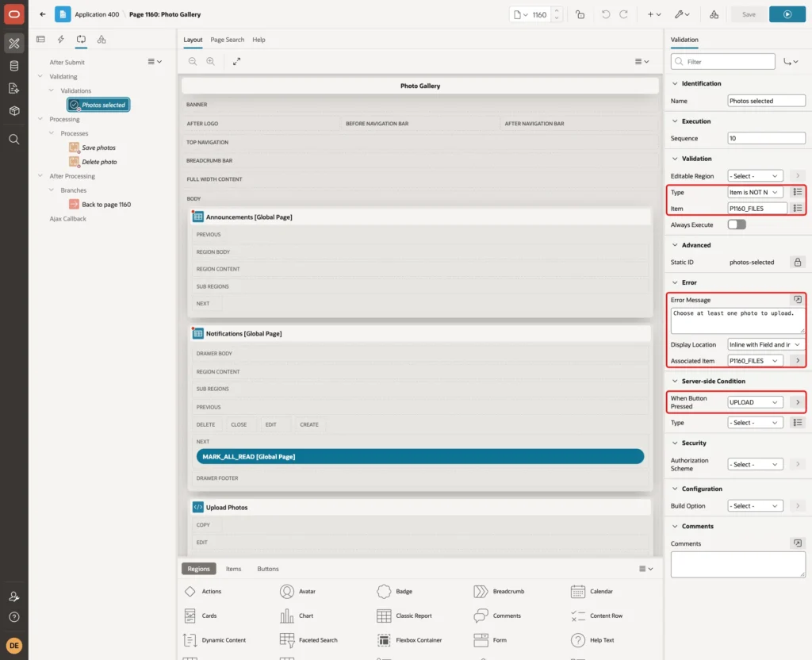Go to the Application 400 breadcrumb
The height and width of the screenshot is (660, 812).
(x=96, y=14)
